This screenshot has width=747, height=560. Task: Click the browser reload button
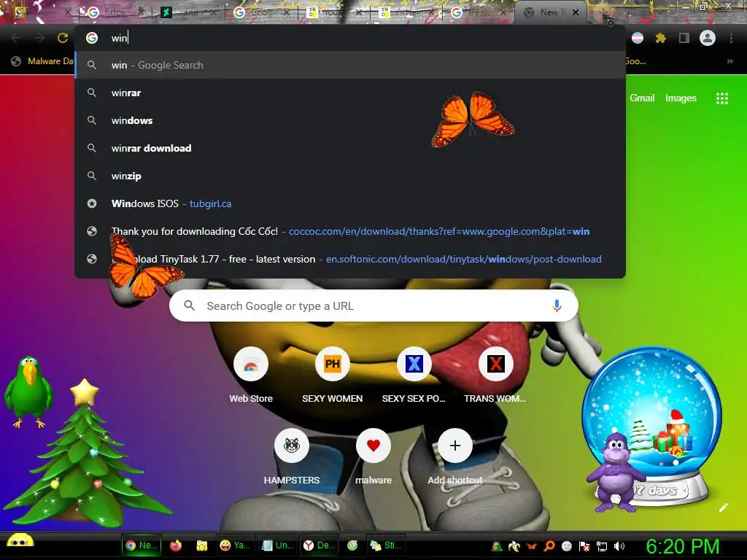(x=63, y=38)
